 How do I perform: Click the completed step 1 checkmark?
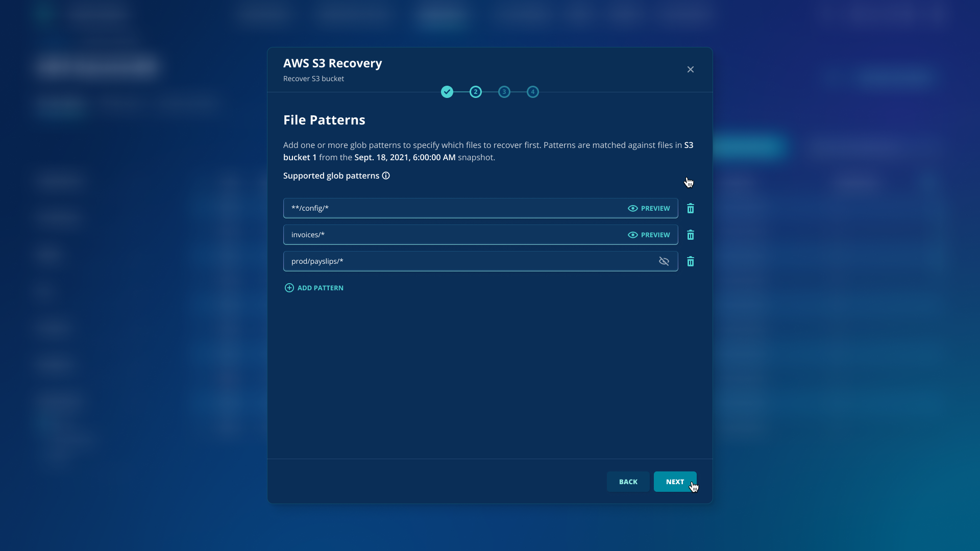point(447,92)
